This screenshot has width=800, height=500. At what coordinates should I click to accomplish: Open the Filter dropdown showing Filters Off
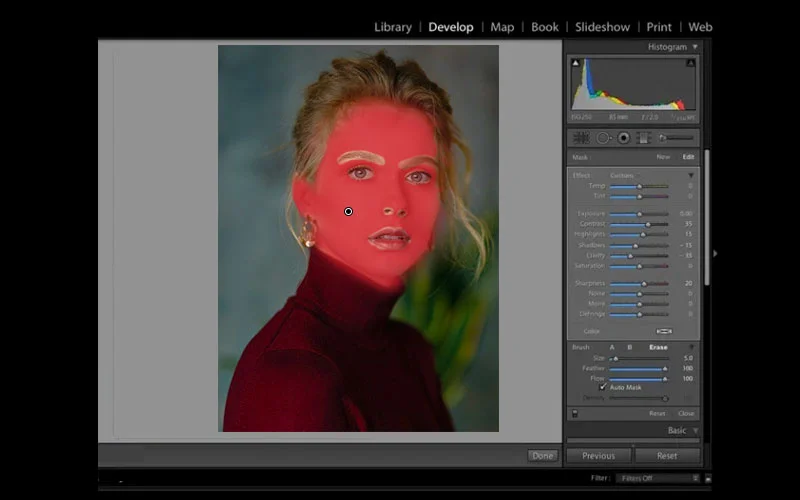(x=656, y=479)
